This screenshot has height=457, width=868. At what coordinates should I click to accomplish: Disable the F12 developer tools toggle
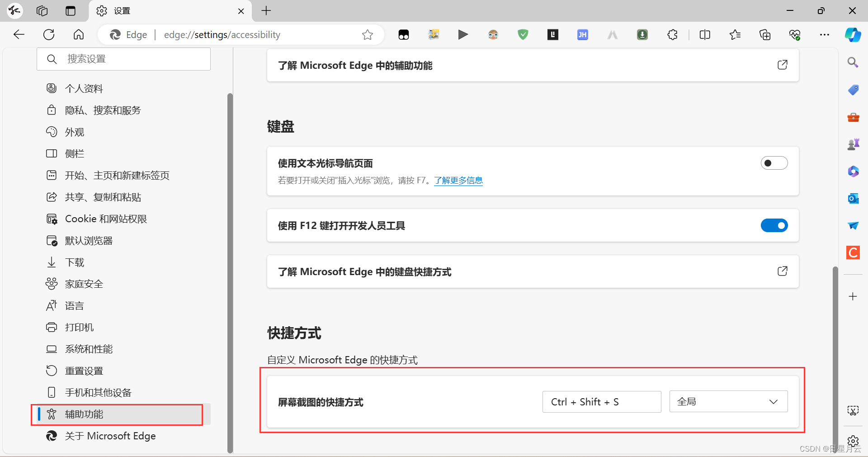tap(774, 225)
